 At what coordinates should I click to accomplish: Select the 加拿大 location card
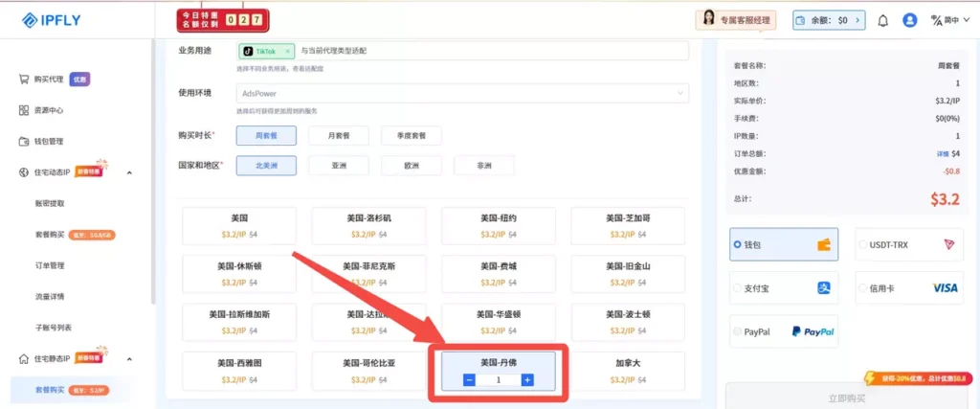[628, 371]
